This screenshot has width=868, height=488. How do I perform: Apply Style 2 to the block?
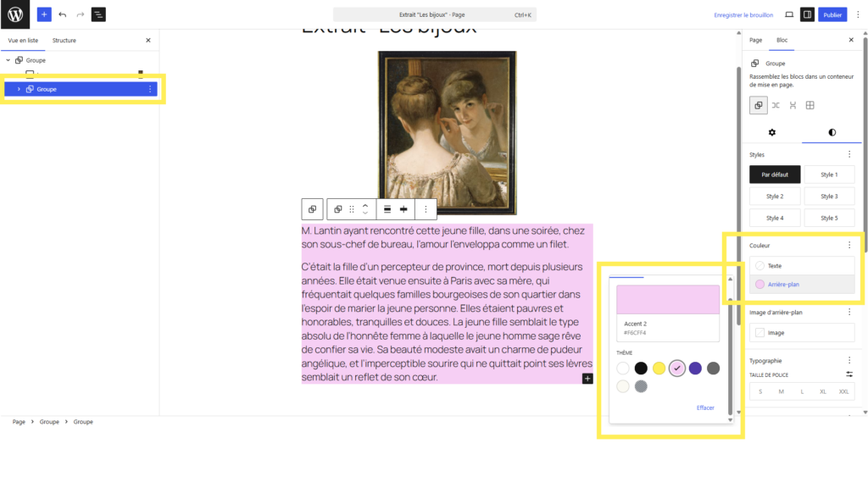[775, 197]
